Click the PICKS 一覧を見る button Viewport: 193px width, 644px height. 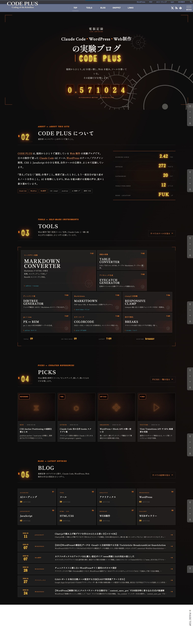(163, 379)
